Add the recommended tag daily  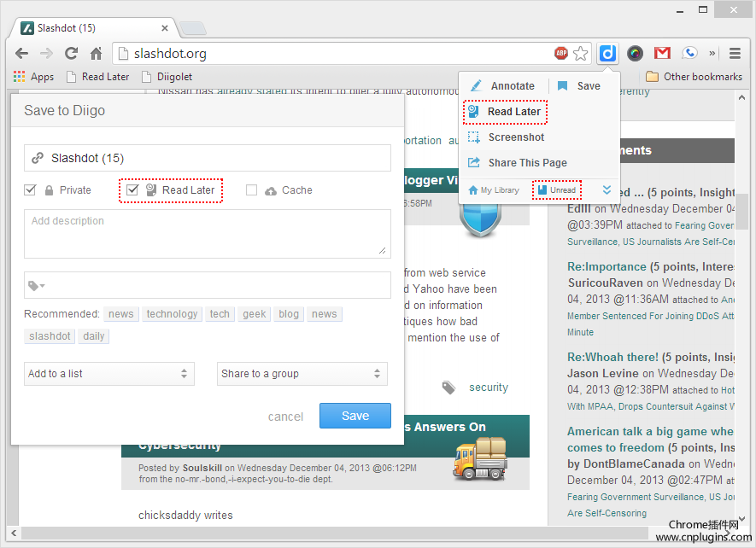click(93, 336)
